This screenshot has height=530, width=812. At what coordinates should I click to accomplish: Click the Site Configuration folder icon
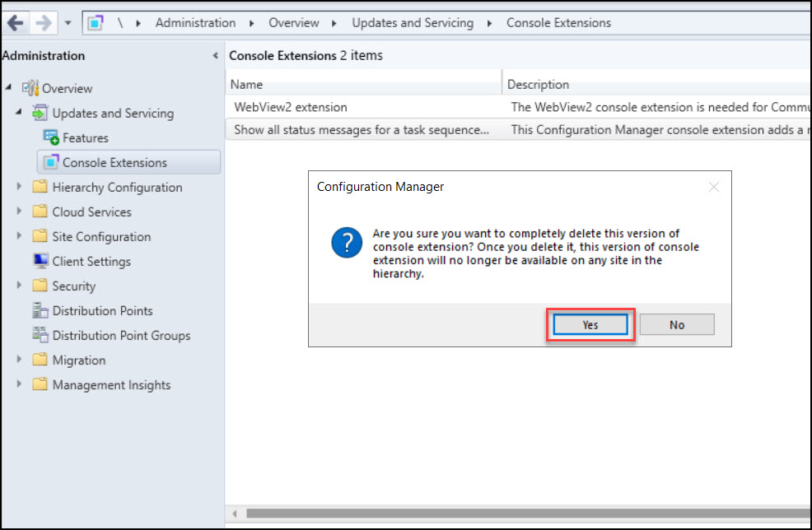pos(40,236)
